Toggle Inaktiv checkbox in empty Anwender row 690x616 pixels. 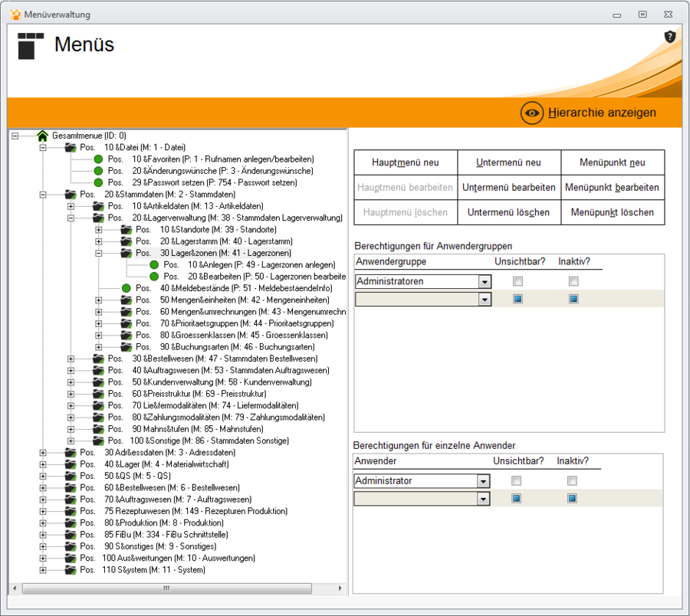coord(572,498)
